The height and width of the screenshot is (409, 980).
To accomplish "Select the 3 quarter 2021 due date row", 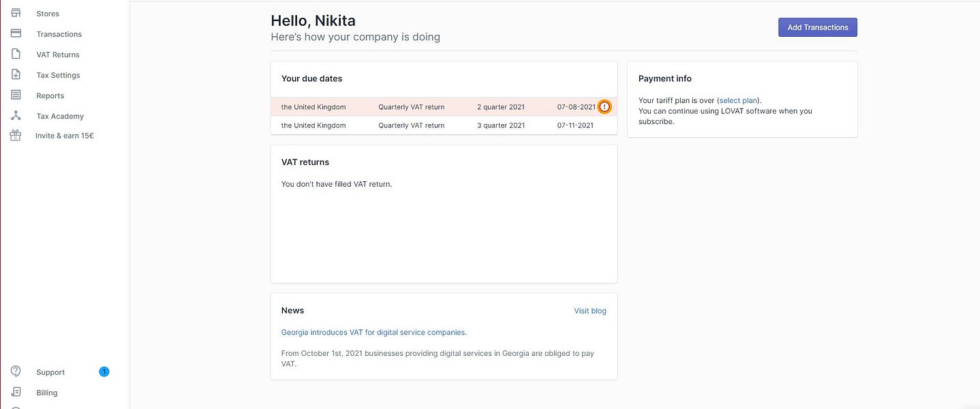I will click(443, 125).
